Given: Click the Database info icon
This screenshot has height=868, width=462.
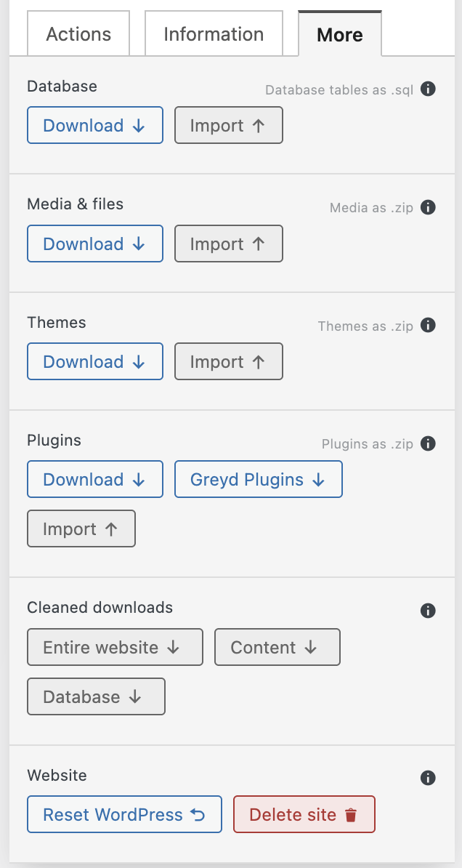Looking at the screenshot, I should [428, 89].
